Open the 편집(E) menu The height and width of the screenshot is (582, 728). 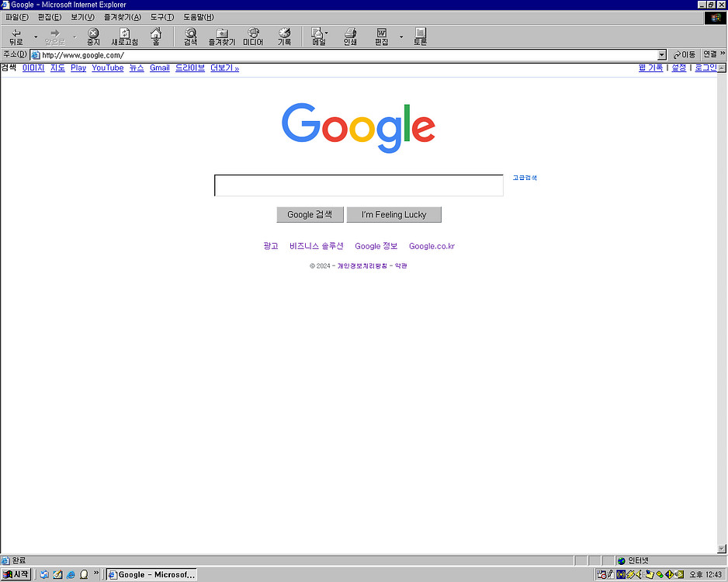tap(50, 17)
